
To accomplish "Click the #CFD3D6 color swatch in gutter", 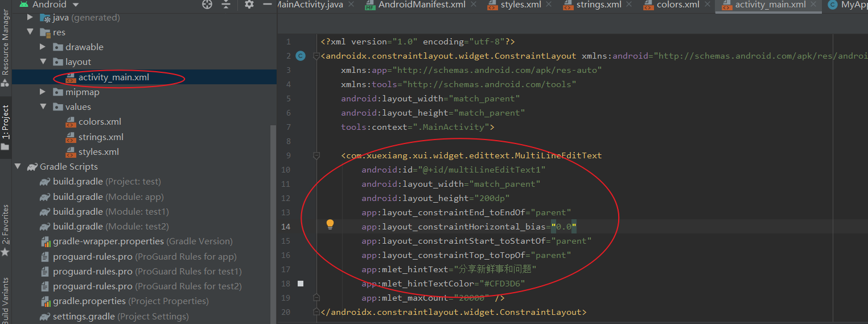I will pyautogui.click(x=301, y=284).
